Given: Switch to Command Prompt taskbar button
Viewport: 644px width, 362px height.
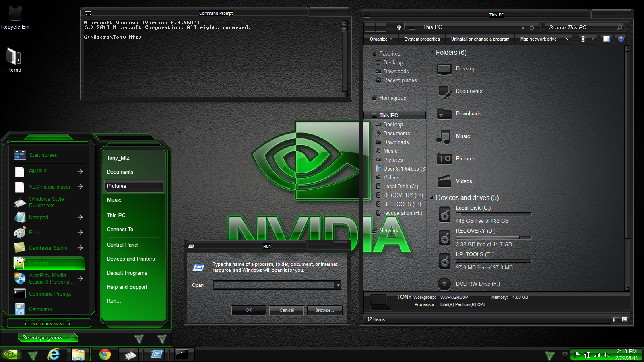Looking at the screenshot, I should 182,354.
